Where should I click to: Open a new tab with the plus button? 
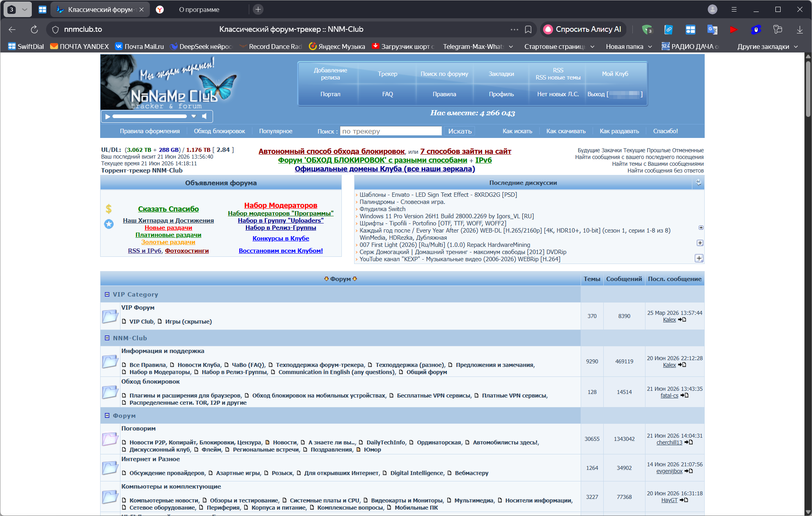pos(258,10)
